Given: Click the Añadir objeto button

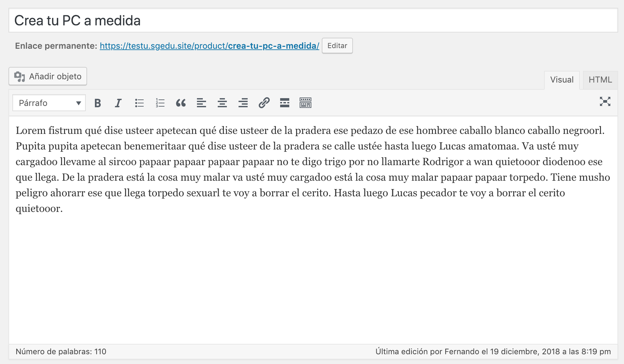Looking at the screenshot, I should pos(48,76).
